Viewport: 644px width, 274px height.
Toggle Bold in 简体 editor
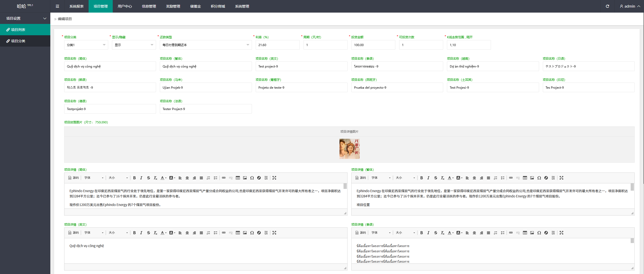coord(134,178)
